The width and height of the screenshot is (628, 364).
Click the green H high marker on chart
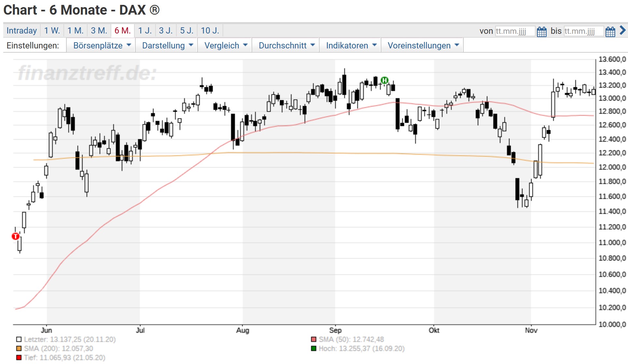pos(384,80)
